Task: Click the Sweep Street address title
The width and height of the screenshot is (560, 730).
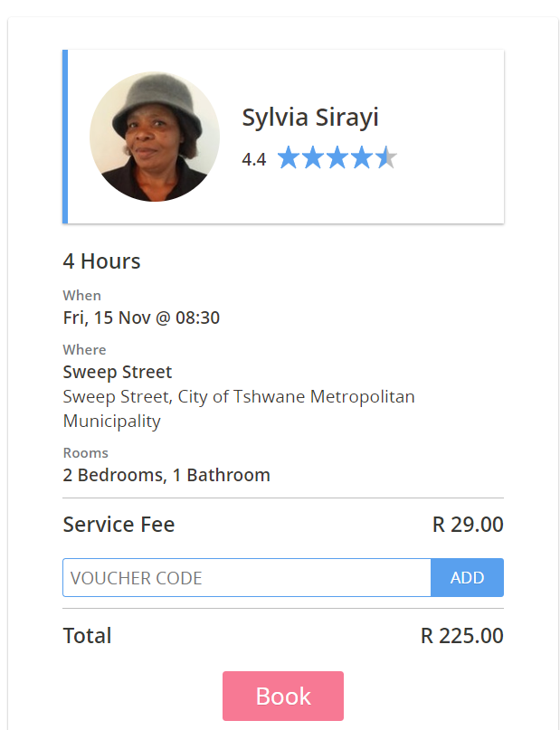Action: tap(118, 372)
